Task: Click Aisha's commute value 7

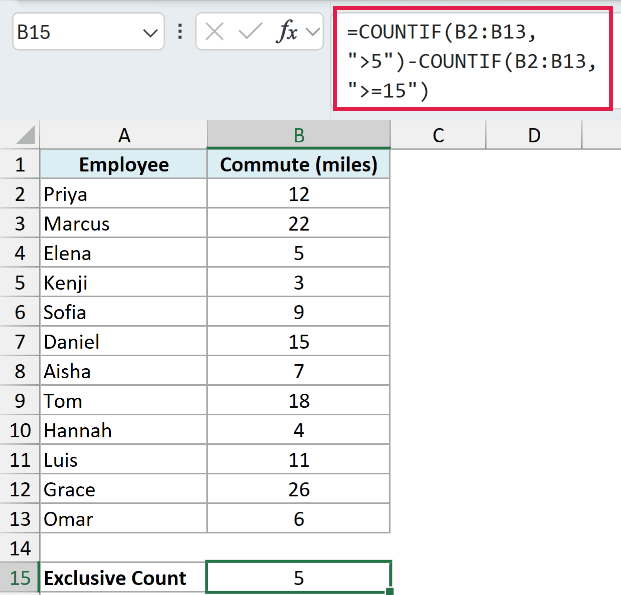Action: pos(299,371)
